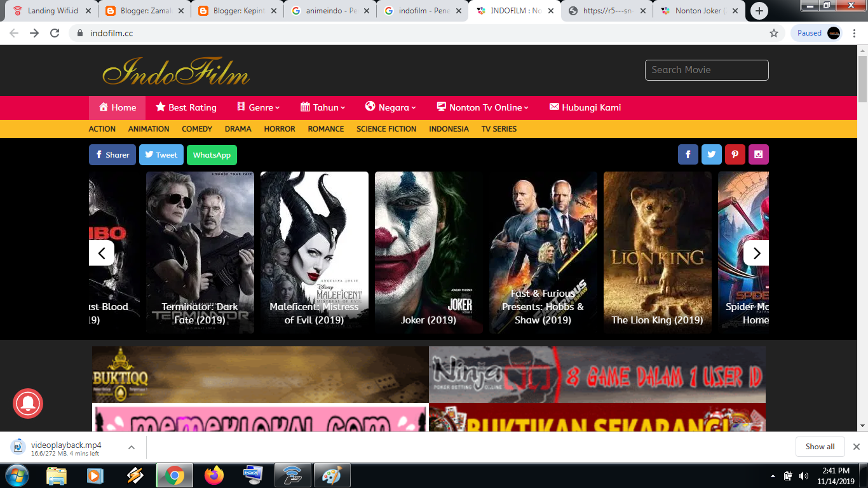Click the browser back arrow
Image resolution: width=868 pixels, height=488 pixels.
(x=14, y=33)
